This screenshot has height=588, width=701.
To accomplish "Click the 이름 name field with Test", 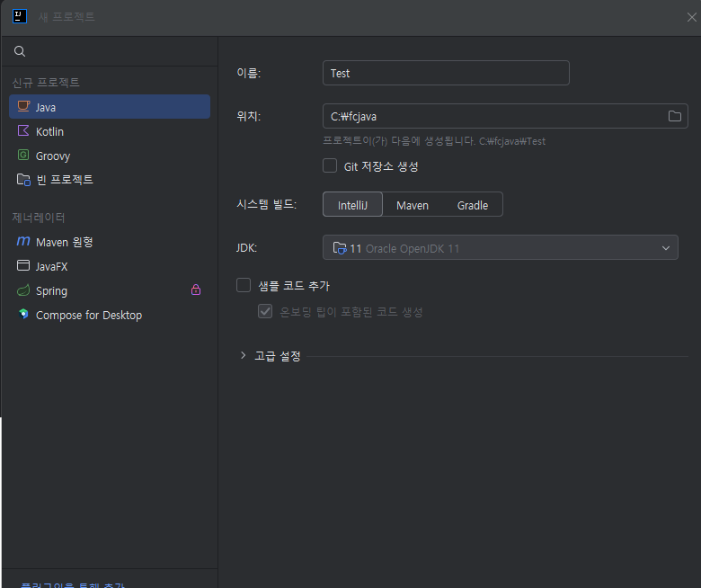I will click(446, 73).
